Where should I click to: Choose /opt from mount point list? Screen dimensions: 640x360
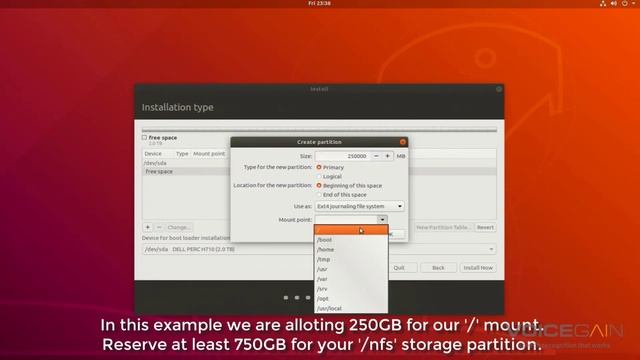tap(351, 299)
